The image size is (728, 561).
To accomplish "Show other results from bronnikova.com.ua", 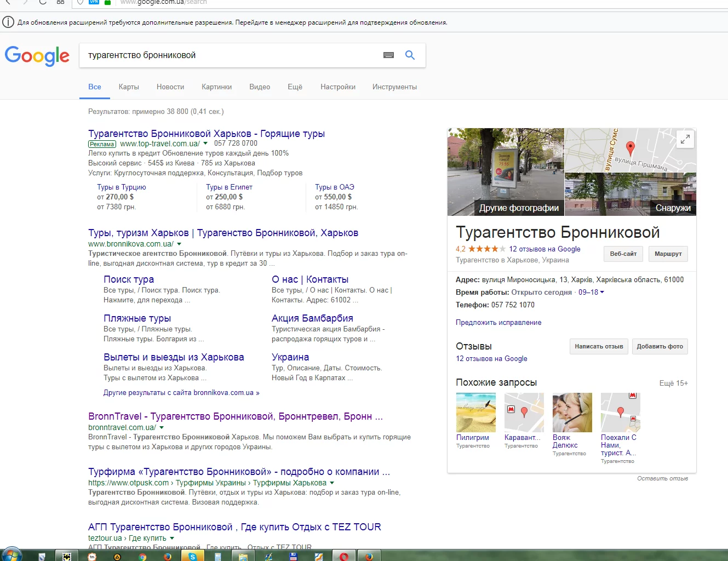I will click(x=181, y=393).
